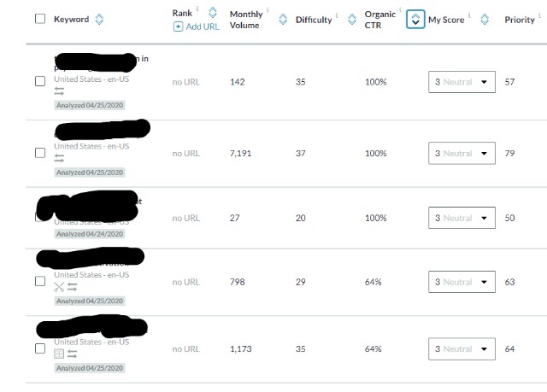Click no URL on the 27-volume row
This screenshot has width=547, height=392.
[x=186, y=218]
